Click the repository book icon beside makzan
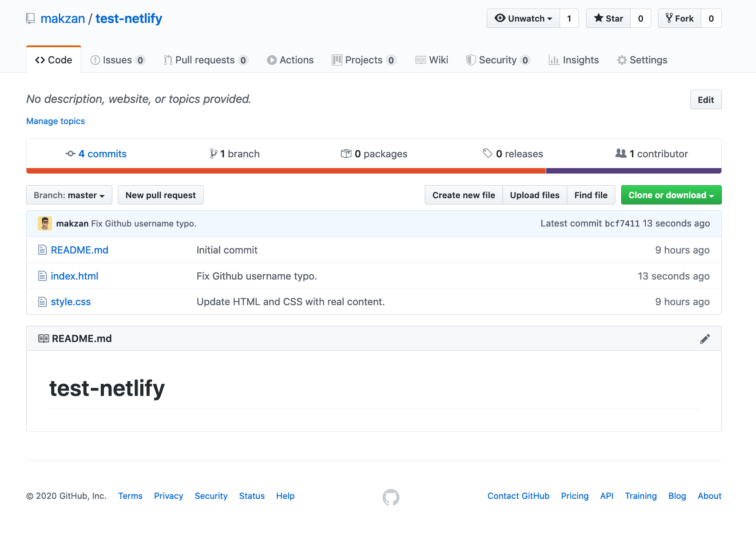The height and width of the screenshot is (542, 756). point(31,18)
